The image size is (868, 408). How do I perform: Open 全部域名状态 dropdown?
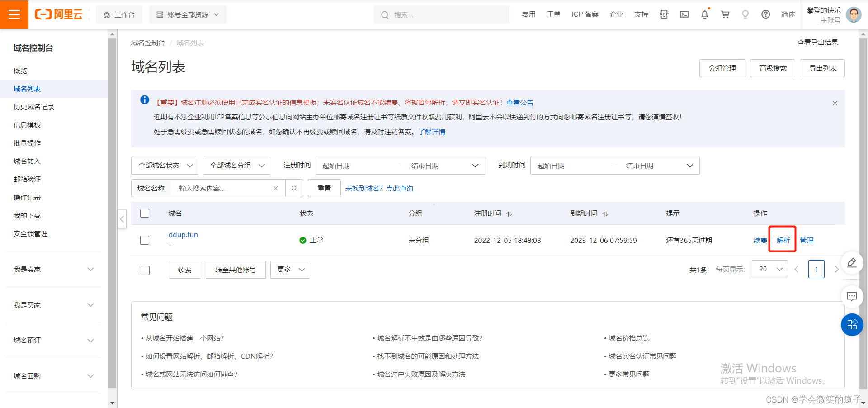point(165,166)
